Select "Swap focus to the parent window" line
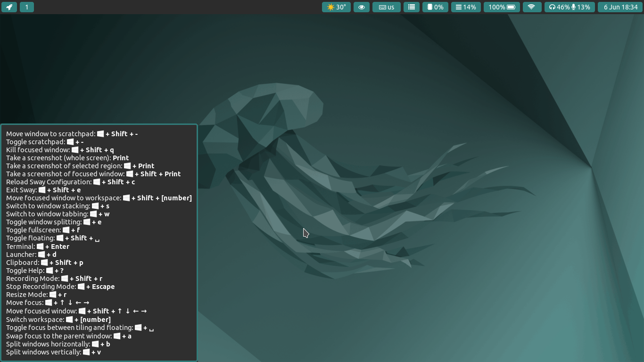This screenshot has height=362, width=644. (69, 336)
